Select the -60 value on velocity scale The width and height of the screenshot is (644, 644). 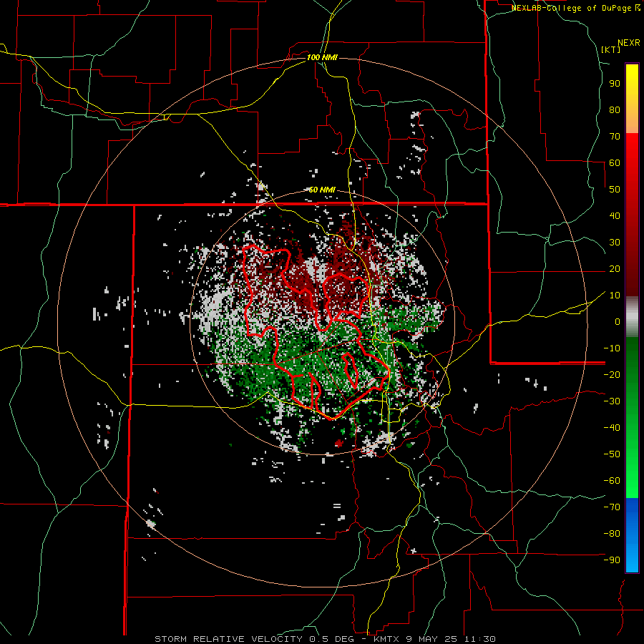[612, 481]
